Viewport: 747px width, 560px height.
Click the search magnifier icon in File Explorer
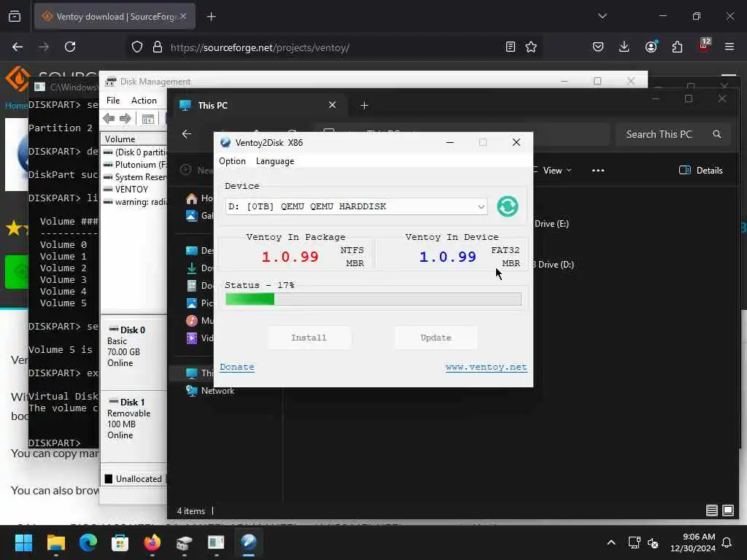[x=717, y=134]
